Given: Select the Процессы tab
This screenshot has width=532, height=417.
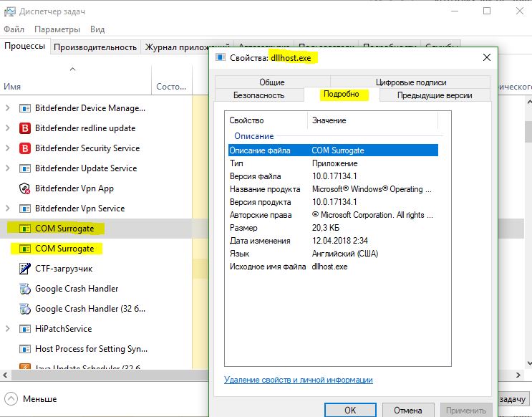Looking at the screenshot, I should [x=25, y=46].
